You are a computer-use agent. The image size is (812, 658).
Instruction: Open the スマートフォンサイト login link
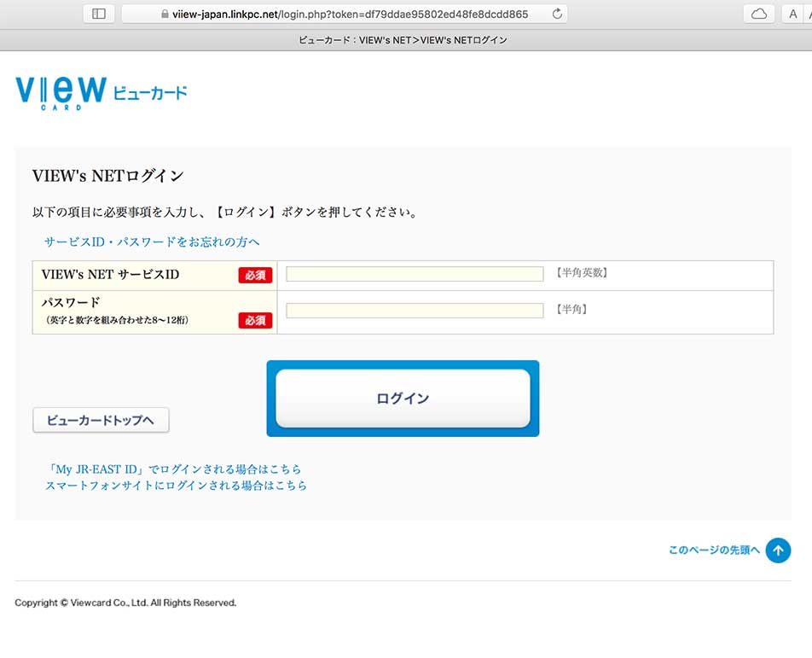click(176, 486)
